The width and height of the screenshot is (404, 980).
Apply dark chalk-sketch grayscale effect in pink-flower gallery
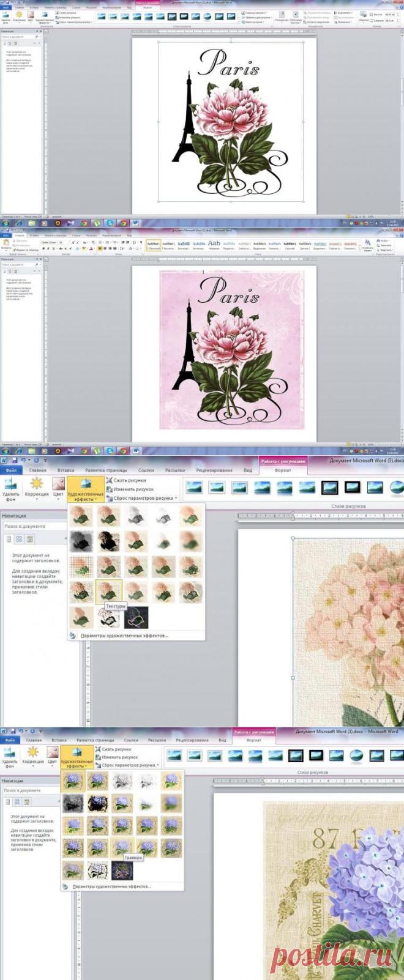81,541
